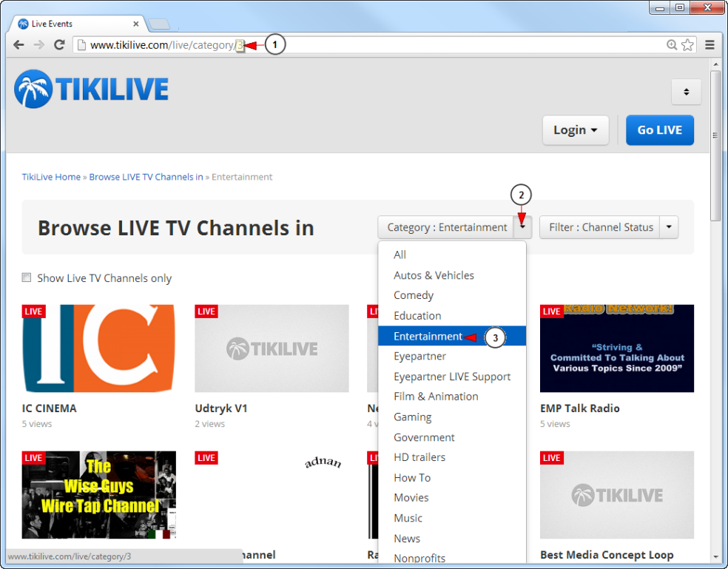The width and height of the screenshot is (728, 569).
Task: Choose How To category
Action: tap(452, 478)
